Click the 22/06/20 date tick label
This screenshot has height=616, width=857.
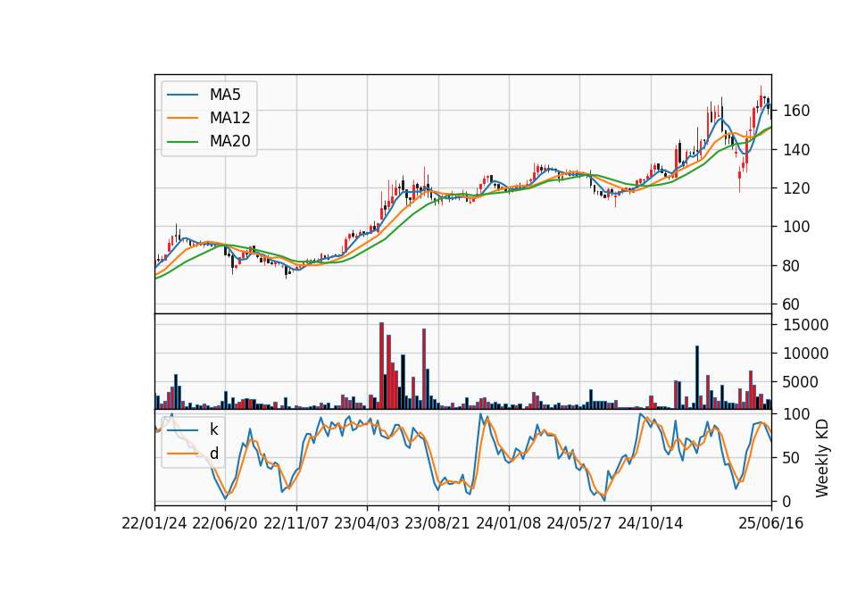[225, 523]
